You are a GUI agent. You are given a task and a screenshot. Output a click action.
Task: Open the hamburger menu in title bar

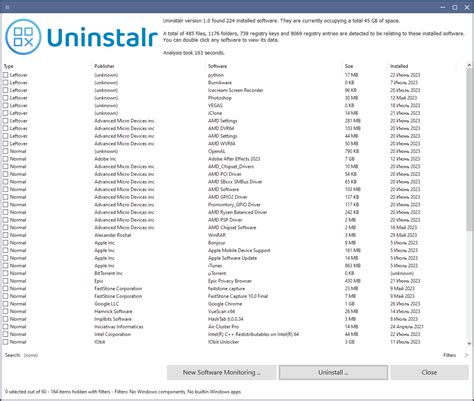(x=7, y=7)
